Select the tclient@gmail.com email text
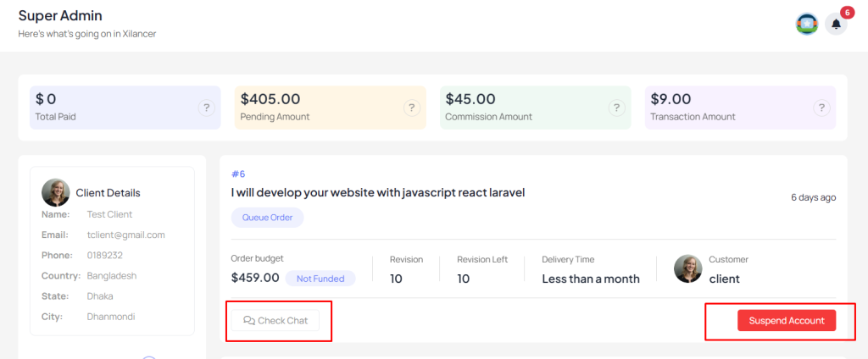 coord(126,235)
